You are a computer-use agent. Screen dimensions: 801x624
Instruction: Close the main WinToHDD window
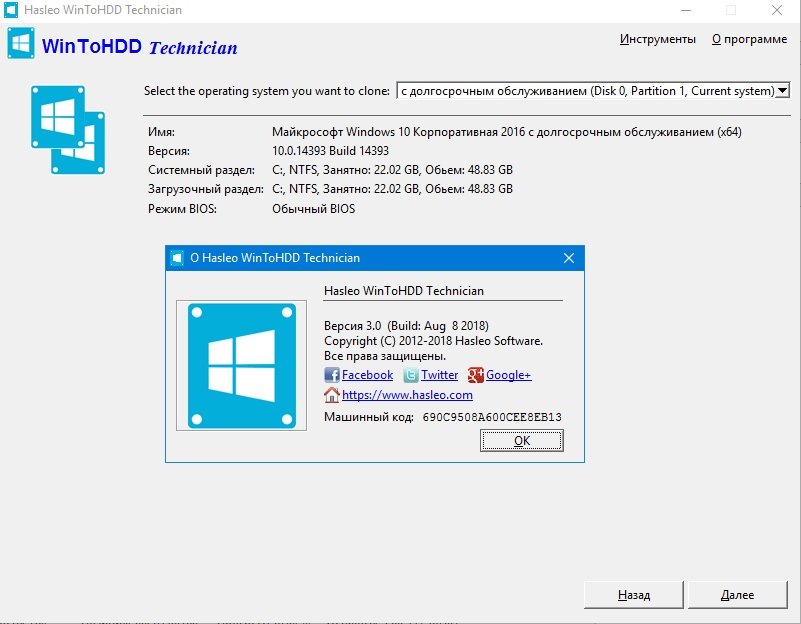tap(777, 10)
